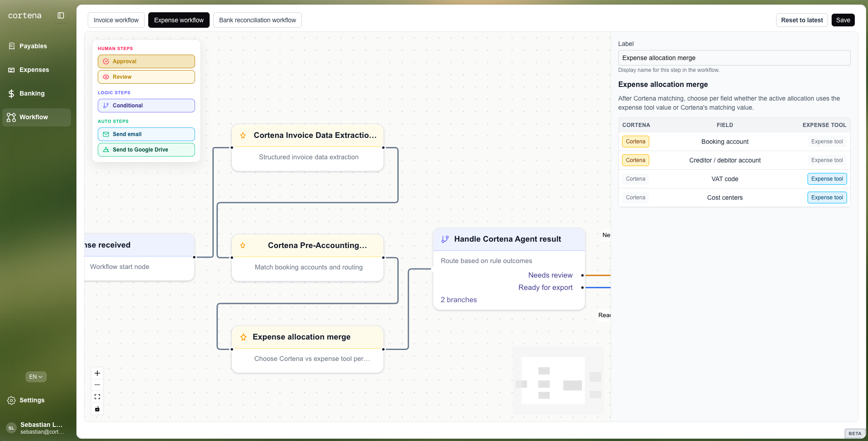868x441 pixels.
Task: Click the Needs review branch label
Action: pos(550,275)
